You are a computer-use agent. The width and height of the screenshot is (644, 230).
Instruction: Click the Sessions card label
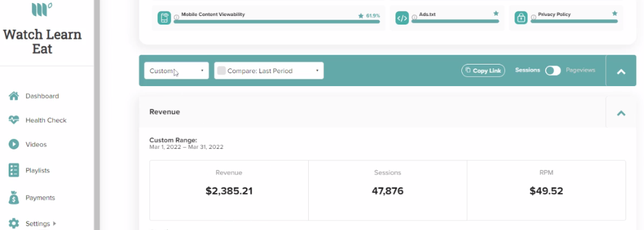388,173
